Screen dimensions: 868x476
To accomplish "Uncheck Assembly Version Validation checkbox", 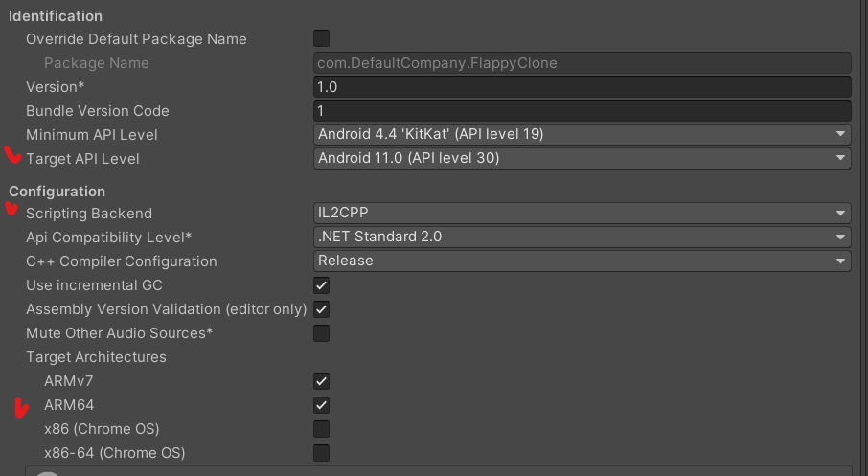I will point(322,309).
